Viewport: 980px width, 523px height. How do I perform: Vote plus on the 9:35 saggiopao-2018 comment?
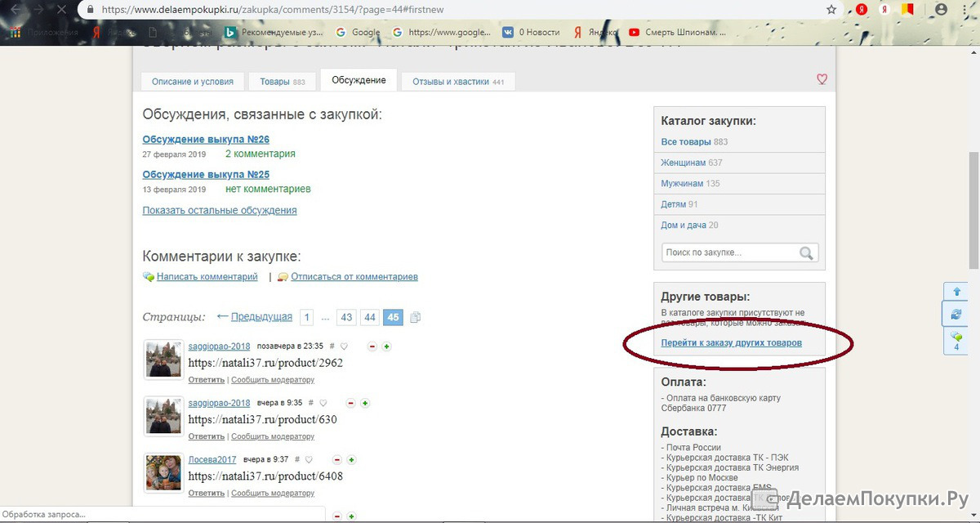[365, 403]
